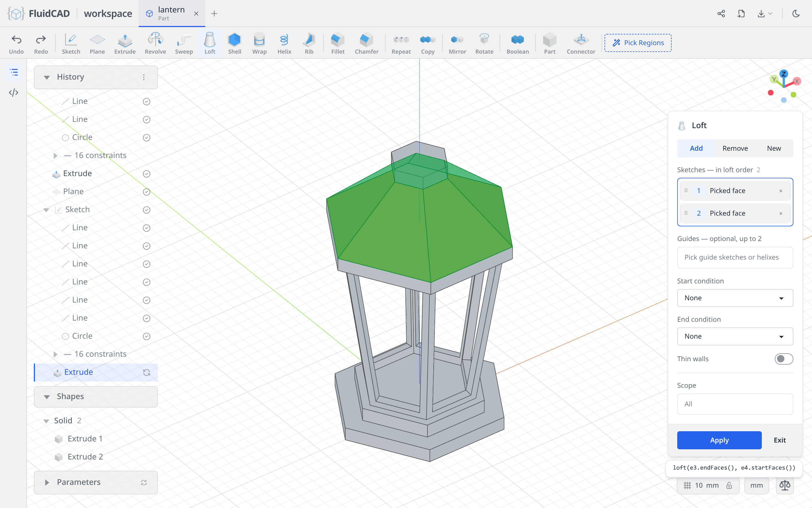Viewport: 812px width, 508px height.
Task: Select the Rib tool
Action: point(309,43)
